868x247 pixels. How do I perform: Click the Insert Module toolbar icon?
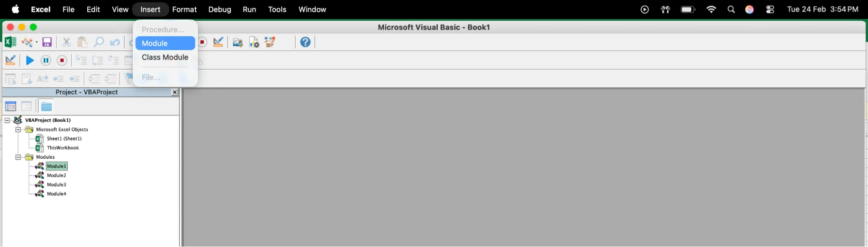click(x=27, y=42)
